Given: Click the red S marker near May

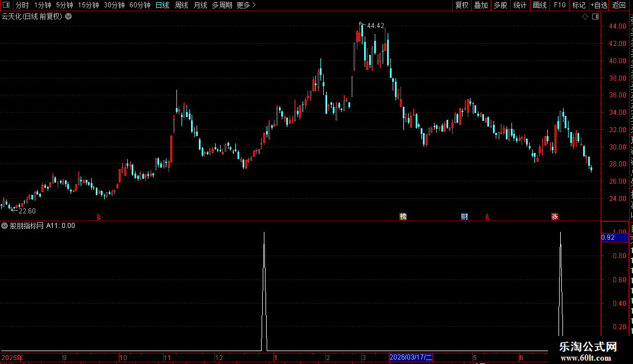Looking at the screenshot, I should coord(487,217).
